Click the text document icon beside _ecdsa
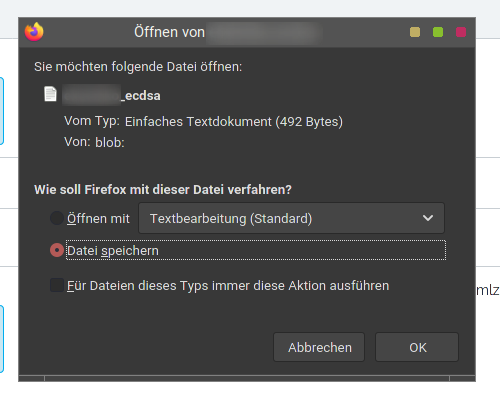Screen dimensions: 500x406 tap(50, 94)
